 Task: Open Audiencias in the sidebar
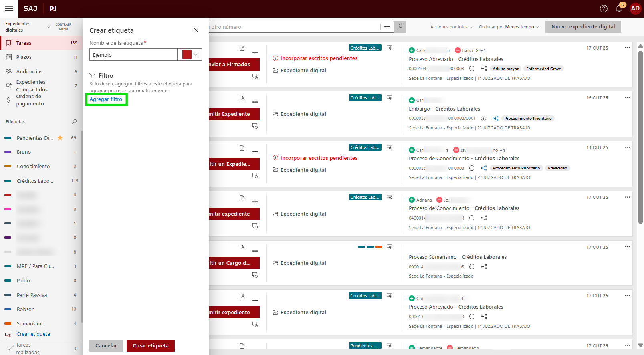pos(29,71)
